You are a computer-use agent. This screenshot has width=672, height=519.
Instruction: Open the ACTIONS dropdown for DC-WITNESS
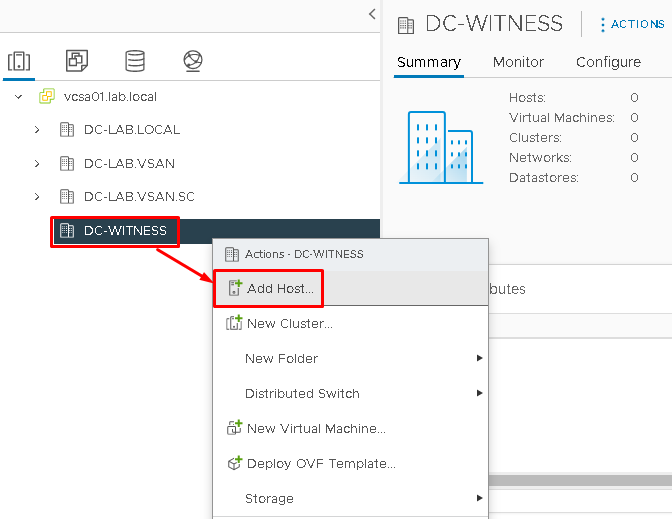coord(631,24)
